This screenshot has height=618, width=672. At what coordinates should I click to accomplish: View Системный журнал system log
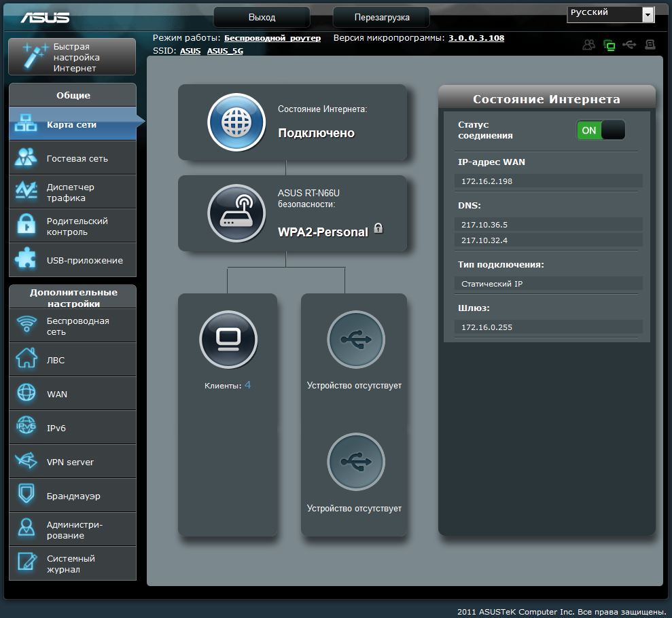[73, 563]
